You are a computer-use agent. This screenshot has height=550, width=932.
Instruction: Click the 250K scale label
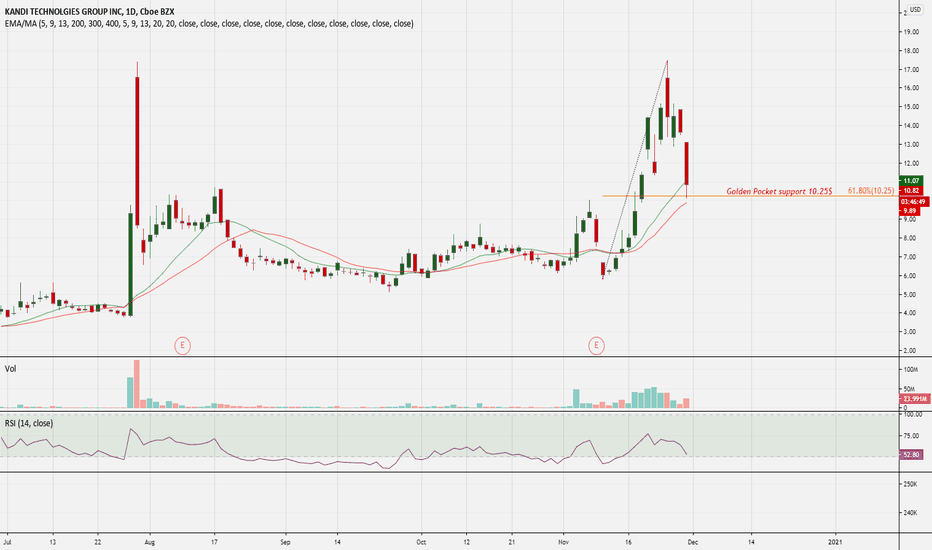tap(911, 485)
